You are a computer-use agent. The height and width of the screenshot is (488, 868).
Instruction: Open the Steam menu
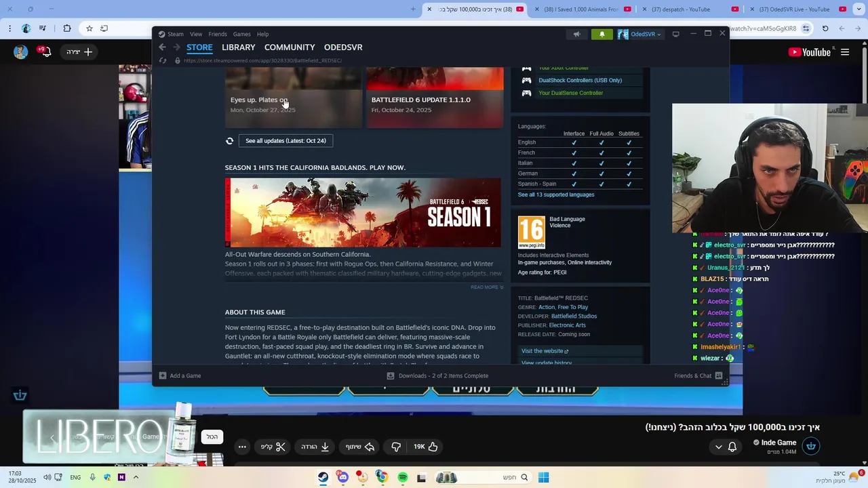(176, 34)
